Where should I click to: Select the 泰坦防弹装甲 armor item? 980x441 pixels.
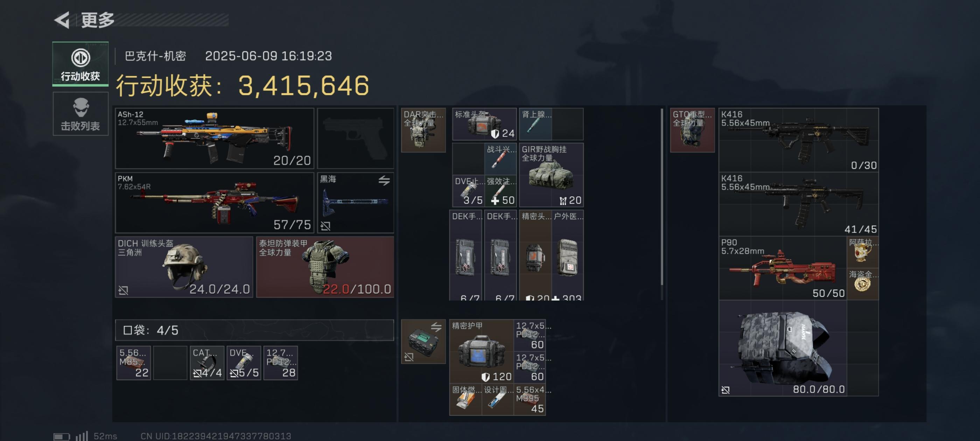coord(325,267)
